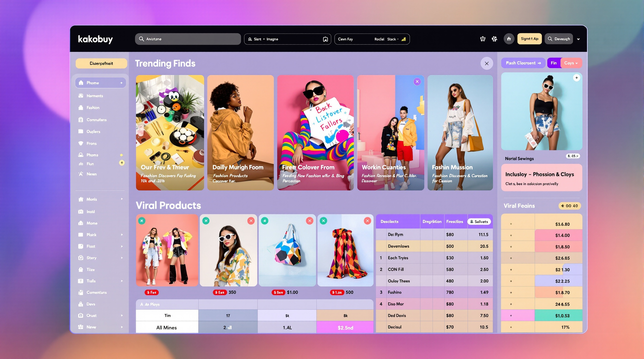Toggle the green star badge on the tote bag card
The height and width of the screenshot is (359, 644).
pos(265,221)
